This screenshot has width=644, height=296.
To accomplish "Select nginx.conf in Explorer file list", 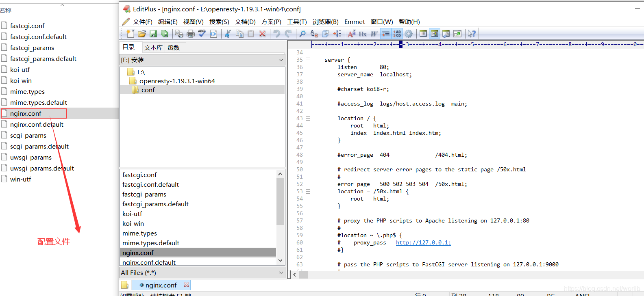I will point(26,114).
